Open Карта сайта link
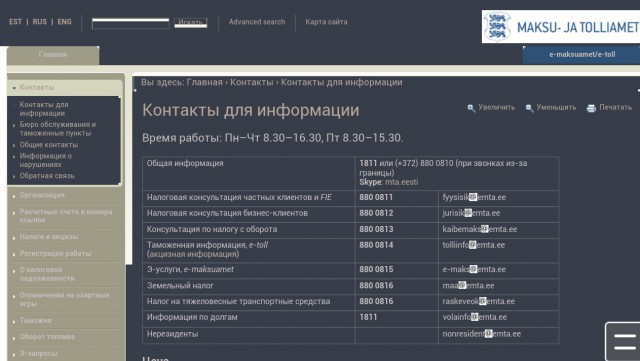The height and width of the screenshot is (361, 640). coord(326,22)
